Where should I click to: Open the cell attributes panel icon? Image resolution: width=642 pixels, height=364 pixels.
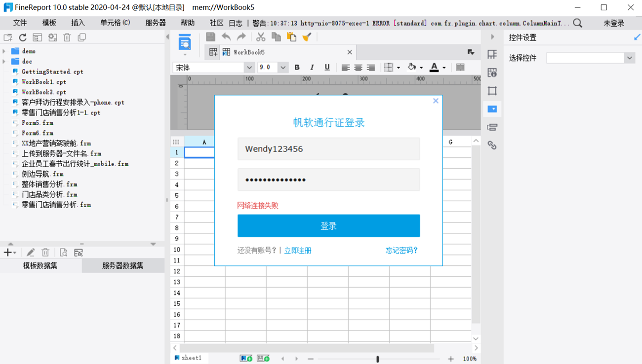pos(492,73)
